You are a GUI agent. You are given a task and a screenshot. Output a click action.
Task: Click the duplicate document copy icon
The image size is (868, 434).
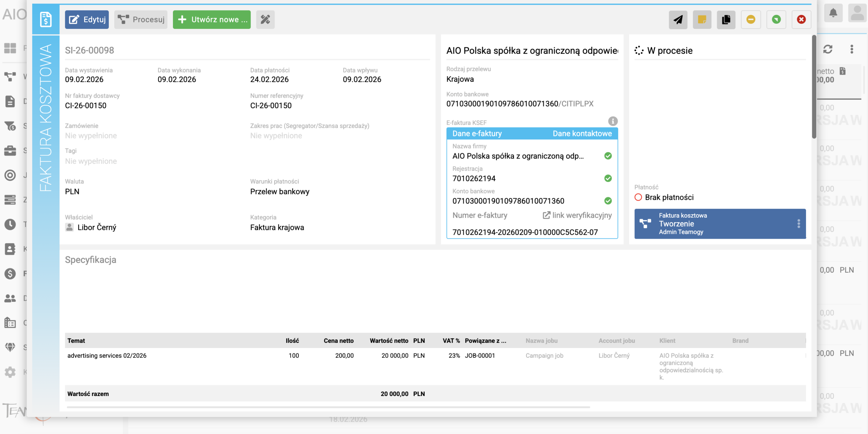click(x=726, y=20)
